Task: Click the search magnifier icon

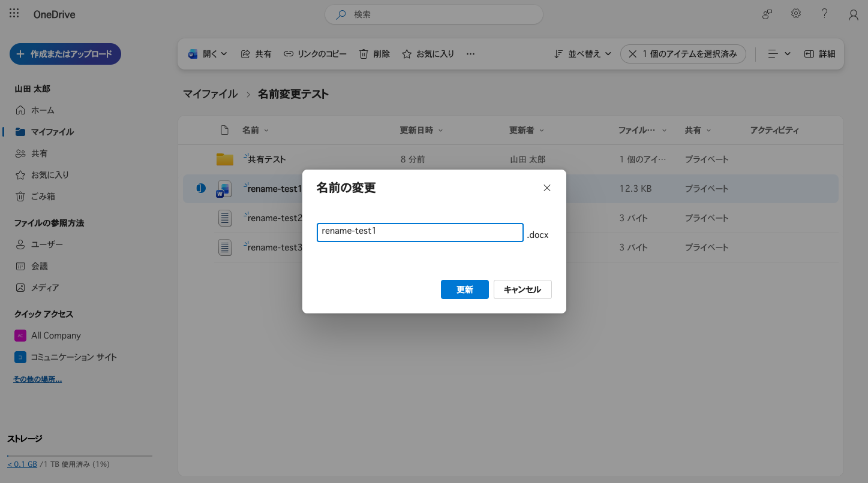Action: pos(341,14)
